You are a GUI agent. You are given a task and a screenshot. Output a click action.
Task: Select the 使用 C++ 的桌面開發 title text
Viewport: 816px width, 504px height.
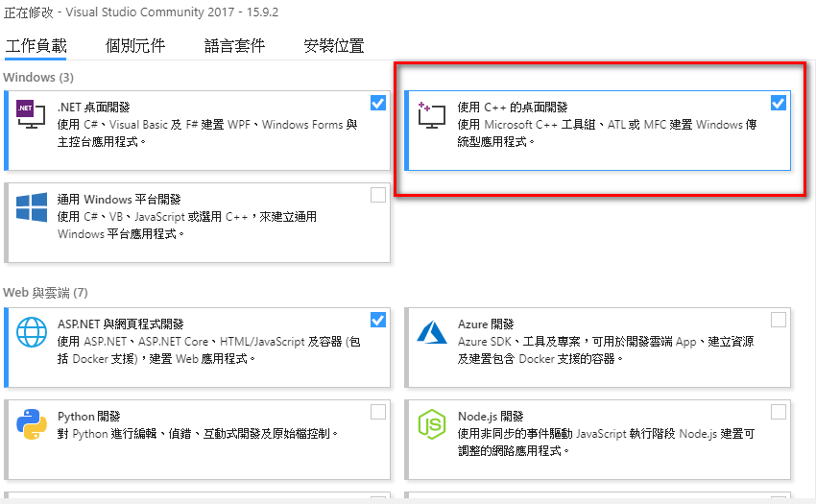coord(513,108)
